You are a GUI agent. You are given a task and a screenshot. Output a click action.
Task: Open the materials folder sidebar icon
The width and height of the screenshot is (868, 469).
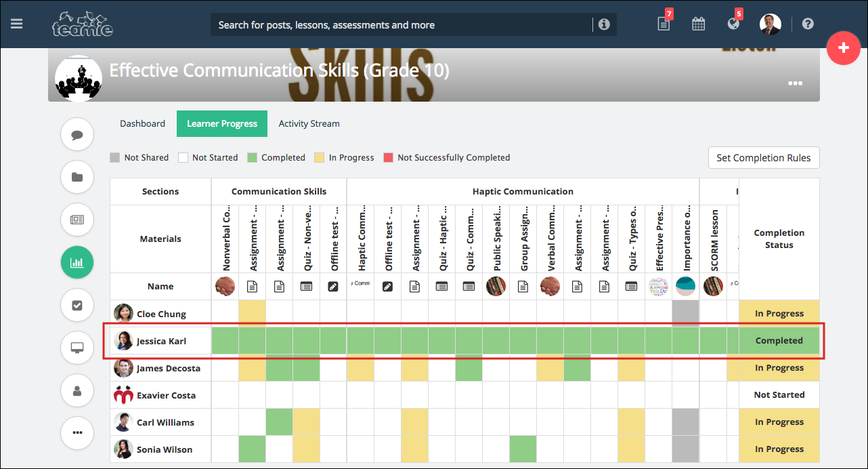tap(77, 177)
